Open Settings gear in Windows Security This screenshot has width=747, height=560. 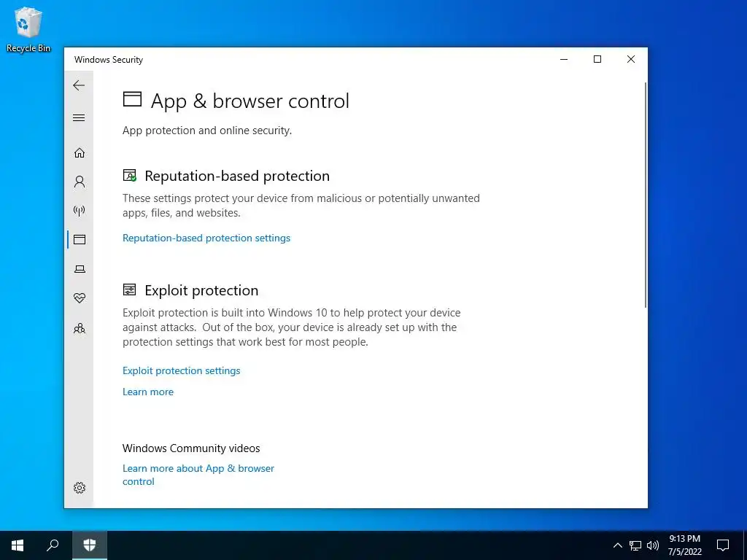point(80,488)
